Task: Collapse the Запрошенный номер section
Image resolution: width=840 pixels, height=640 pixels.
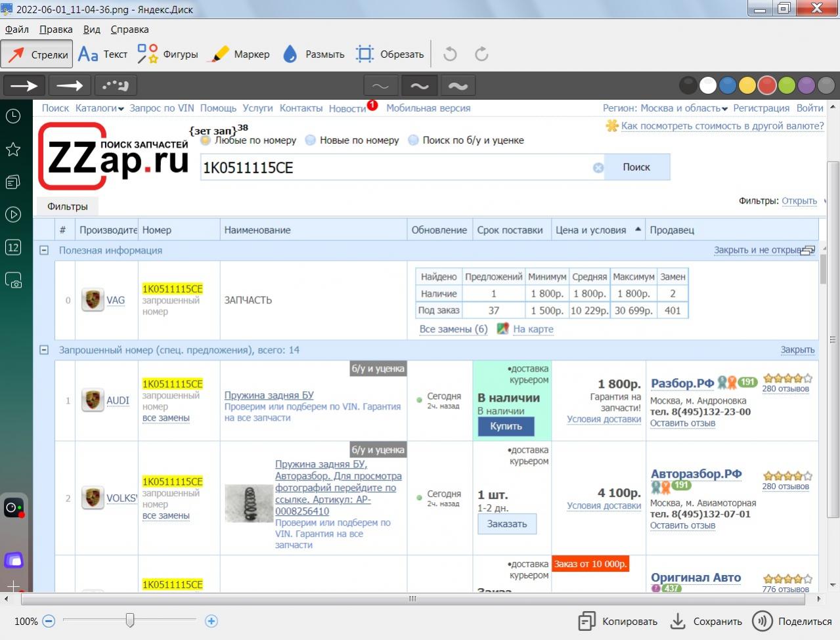Action: [44, 350]
